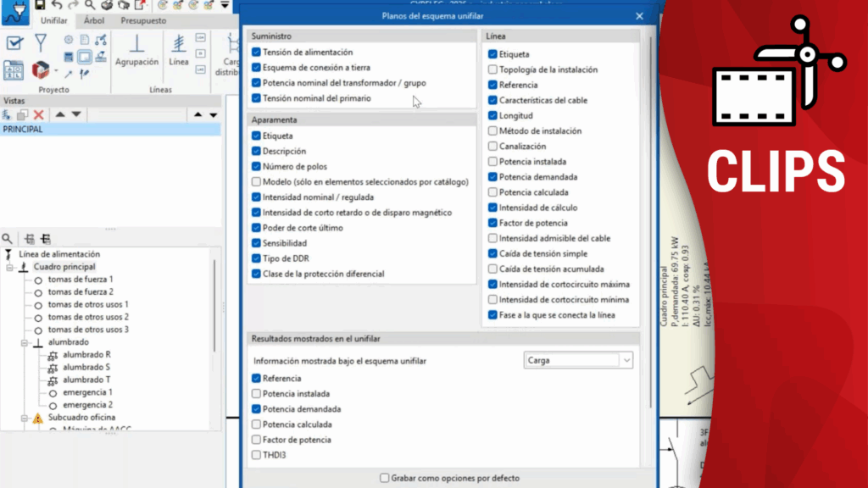The width and height of the screenshot is (868, 488).
Task: Select the Línea tool in ribbon
Action: pos(179,50)
